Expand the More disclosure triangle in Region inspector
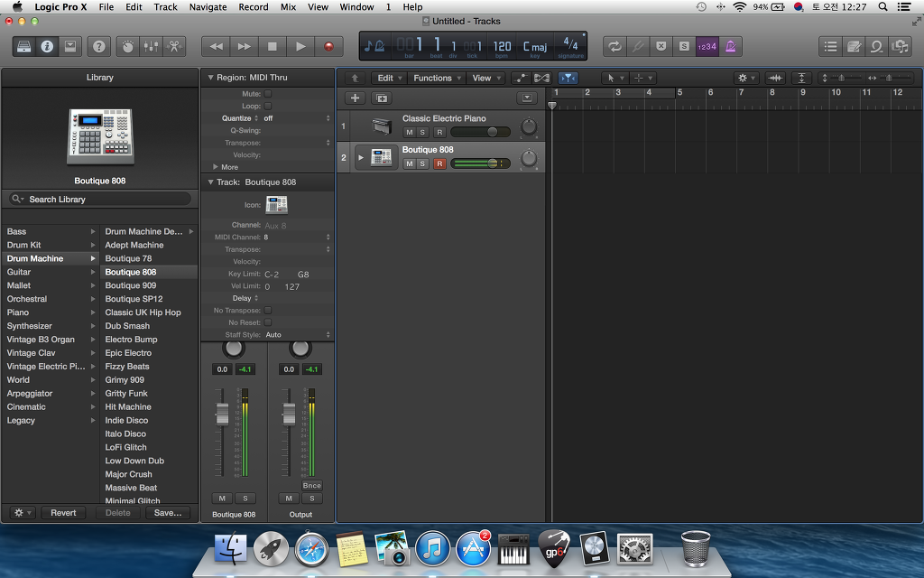 click(215, 167)
